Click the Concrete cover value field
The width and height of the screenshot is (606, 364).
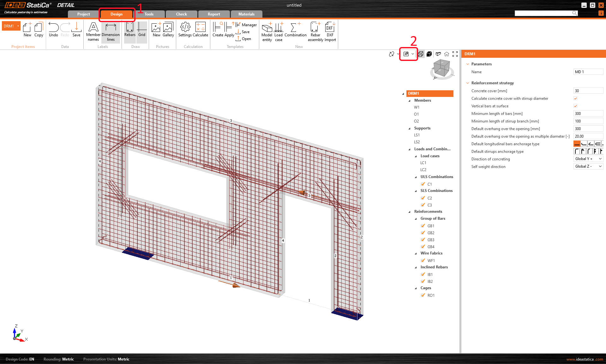point(588,91)
